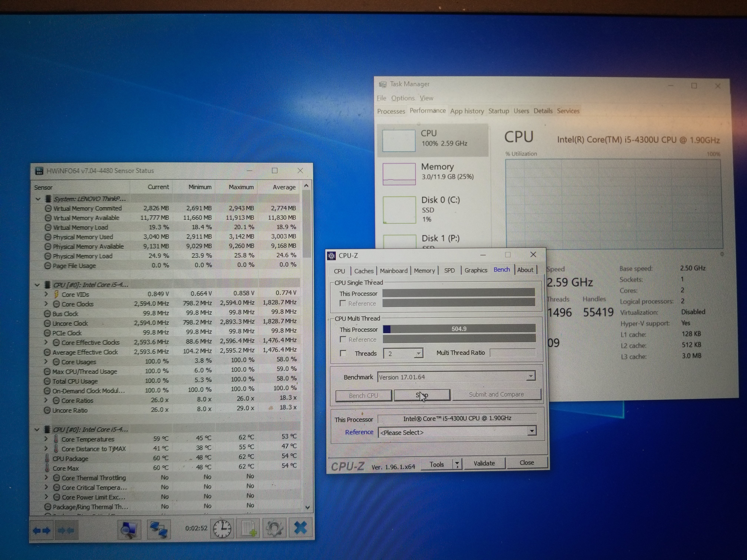This screenshot has height=560, width=747.
Task: Click the Task Manager title bar icon
Action: pos(383,84)
